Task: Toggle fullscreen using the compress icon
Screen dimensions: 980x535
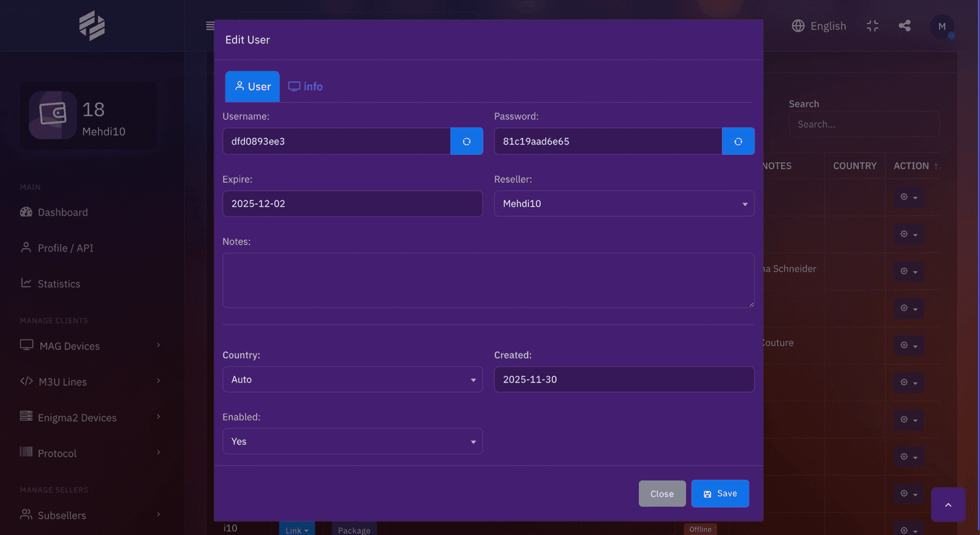Action: [873, 26]
